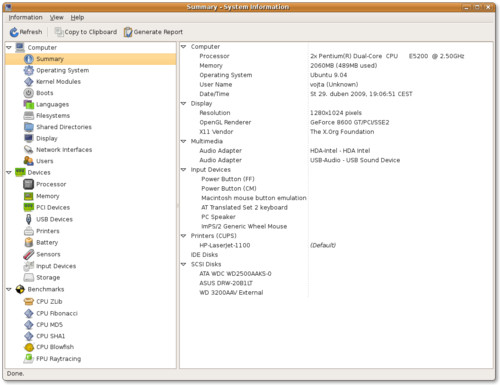500x385 pixels.
Task: Open the Boots power icon entry
Action: pos(29,93)
